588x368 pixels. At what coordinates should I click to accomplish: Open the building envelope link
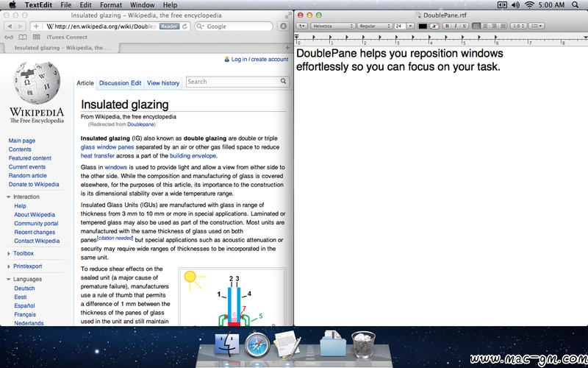(193, 156)
